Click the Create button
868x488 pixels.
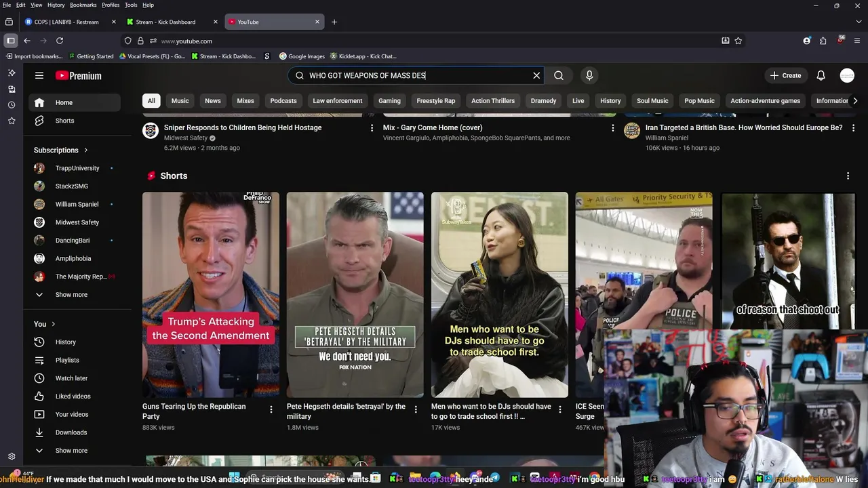click(x=786, y=75)
